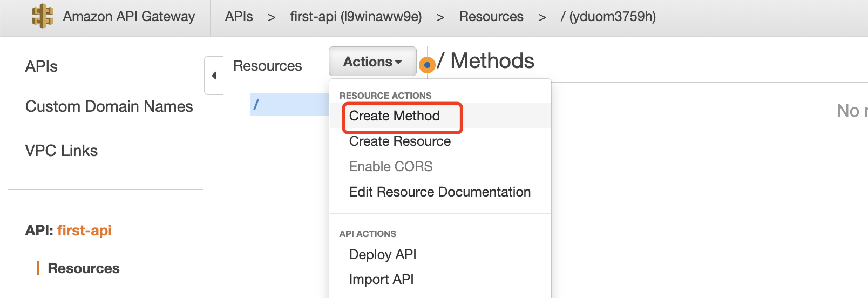This screenshot has width=868, height=298.
Task: Collapse the sidebar with the arrow icon
Action: coord(214,76)
